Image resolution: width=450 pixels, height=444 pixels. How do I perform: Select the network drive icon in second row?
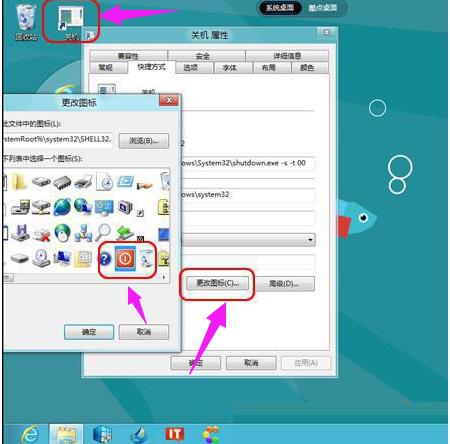click(41, 207)
